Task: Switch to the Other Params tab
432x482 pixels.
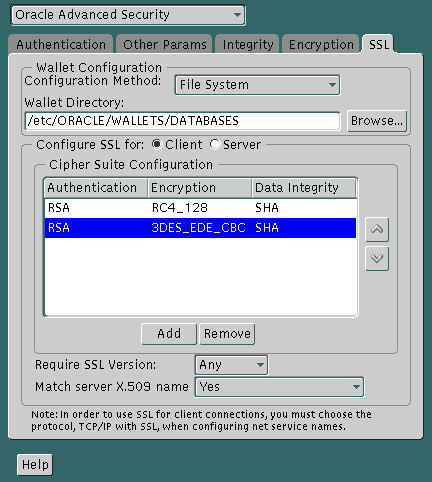Action: click(164, 44)
